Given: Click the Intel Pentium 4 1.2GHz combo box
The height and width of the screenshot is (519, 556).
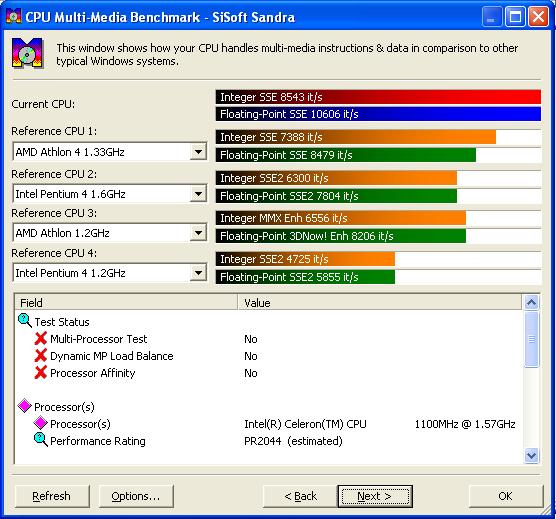Looking at the screenshot, I should click(110, 273).
